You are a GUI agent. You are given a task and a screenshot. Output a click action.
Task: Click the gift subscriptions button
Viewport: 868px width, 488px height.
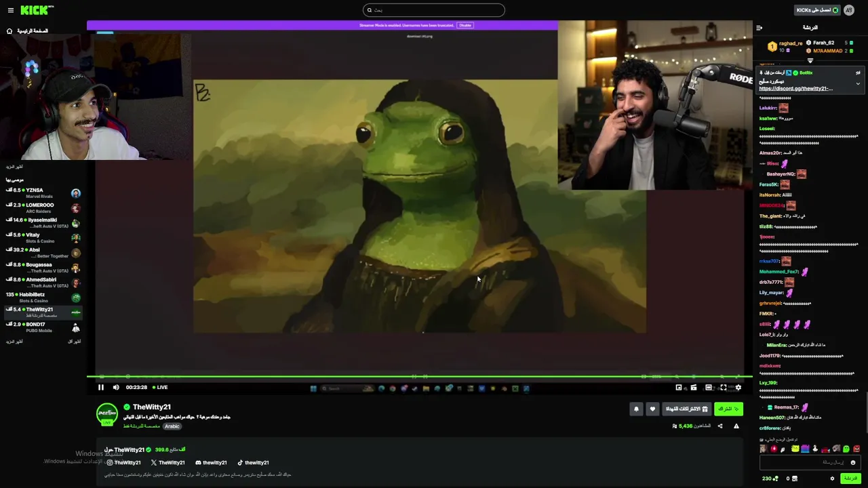click(686, 409)
